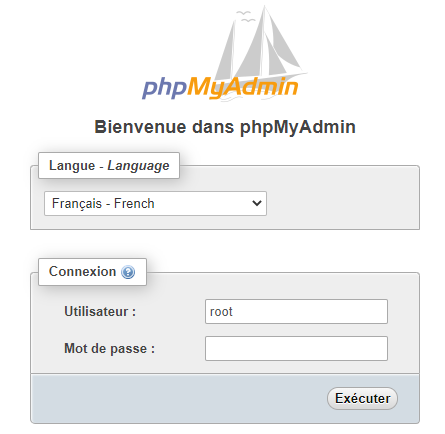Click the chevron arrow of language selector
Image resolution: width=445 pixels, height=434 pixels.
257,203
